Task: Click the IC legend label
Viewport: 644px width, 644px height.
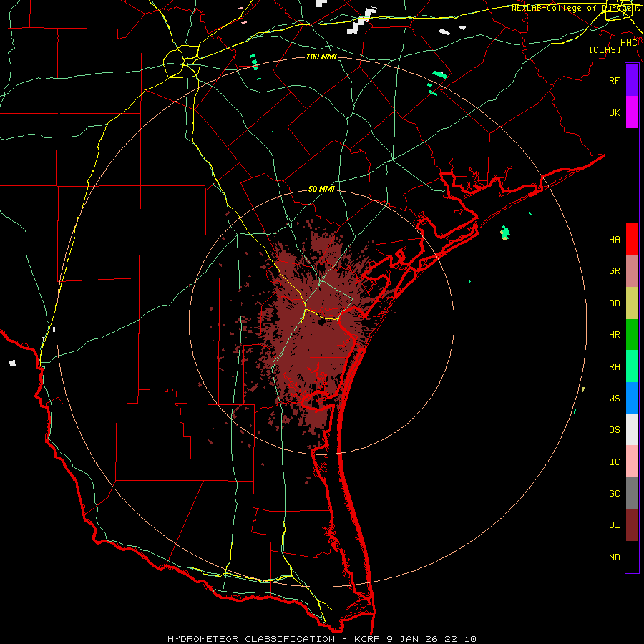Action: pyautogui.click(x=614, y=462)
